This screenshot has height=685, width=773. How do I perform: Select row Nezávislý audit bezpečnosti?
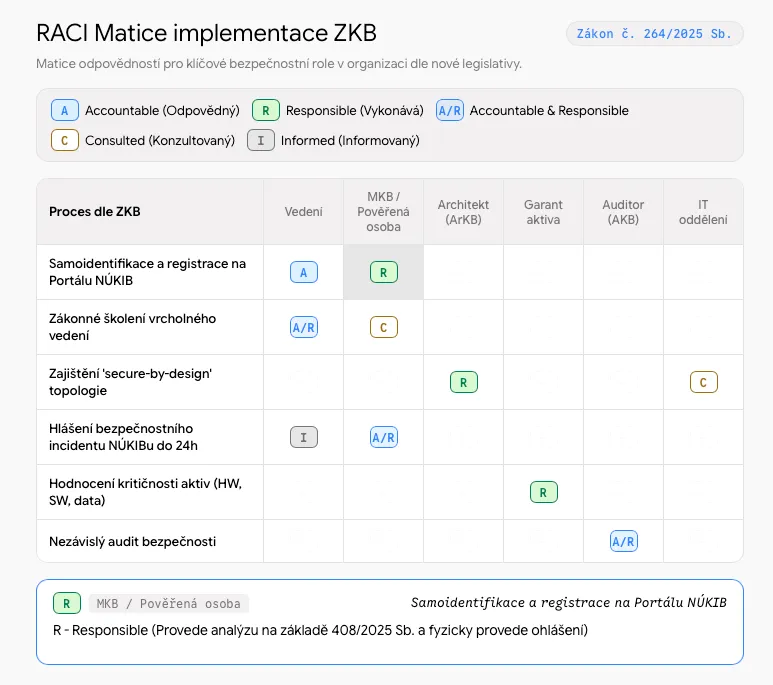(x=390, y=541)
